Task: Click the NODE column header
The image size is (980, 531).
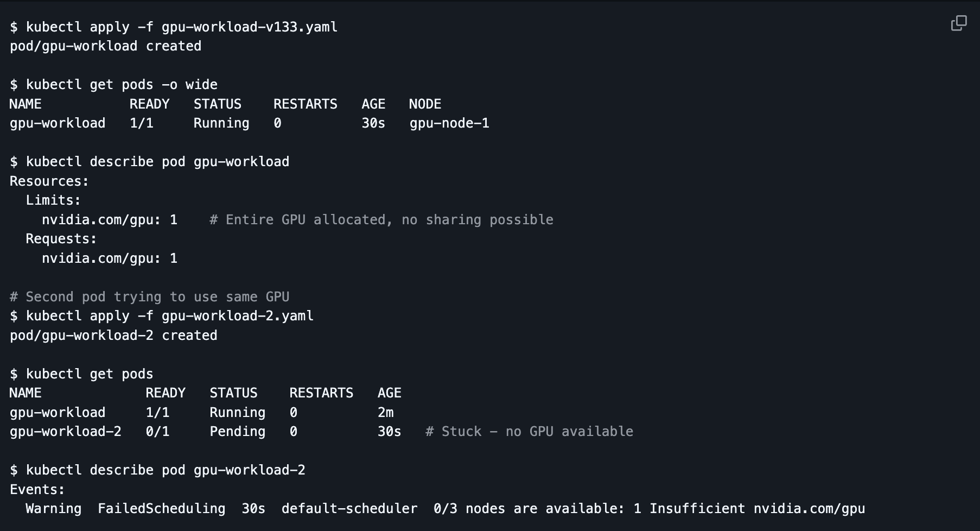Action: 425,104
